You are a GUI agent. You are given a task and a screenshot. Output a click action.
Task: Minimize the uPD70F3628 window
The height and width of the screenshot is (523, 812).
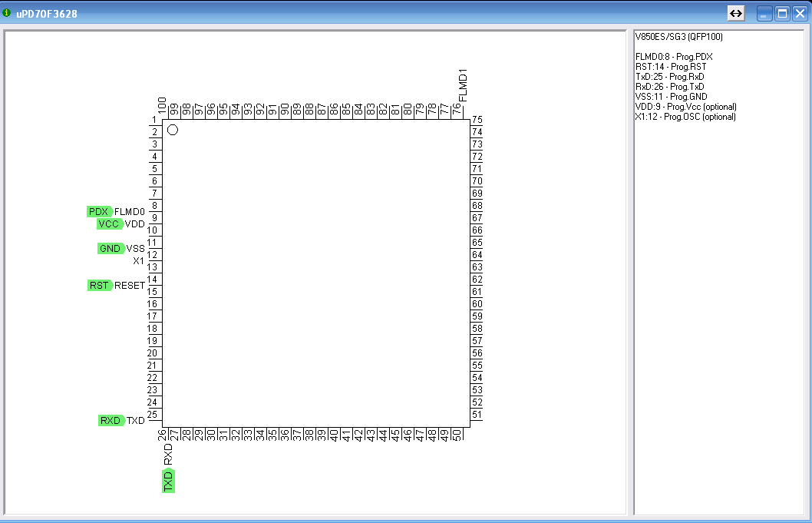[x=764, y=14]
